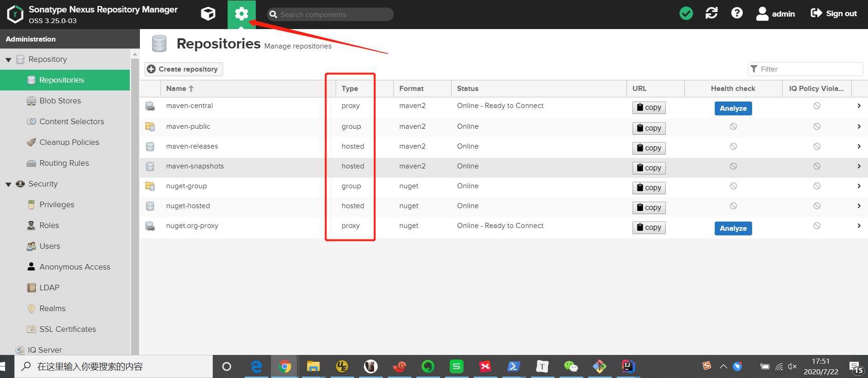Click Sign out
868x378 pixels.
(x=834, y=13)
